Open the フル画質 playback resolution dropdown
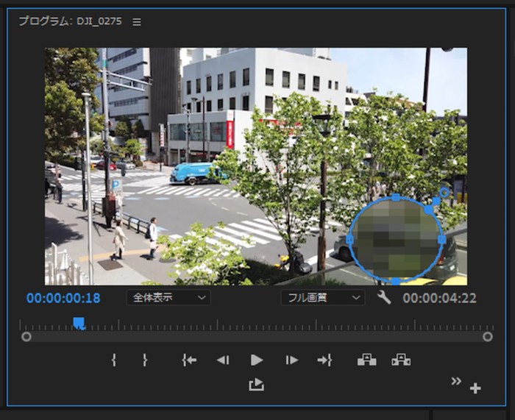Viewport: 515px width, 420px height. click(x=323, y=297)
